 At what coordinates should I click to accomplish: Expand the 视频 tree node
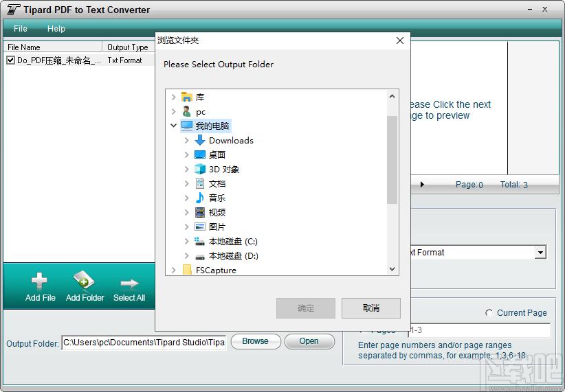click(x=186, y=212)
